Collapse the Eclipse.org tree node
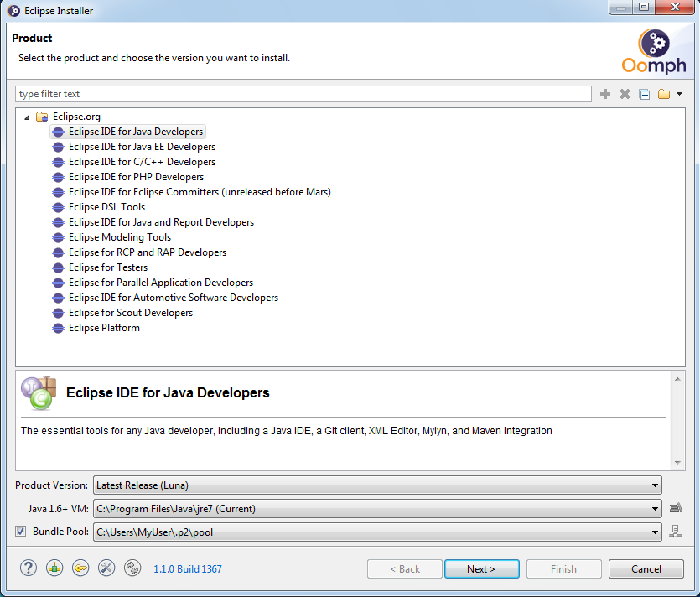The width and height of the screenshot is (700, 597). coord(27,117)
